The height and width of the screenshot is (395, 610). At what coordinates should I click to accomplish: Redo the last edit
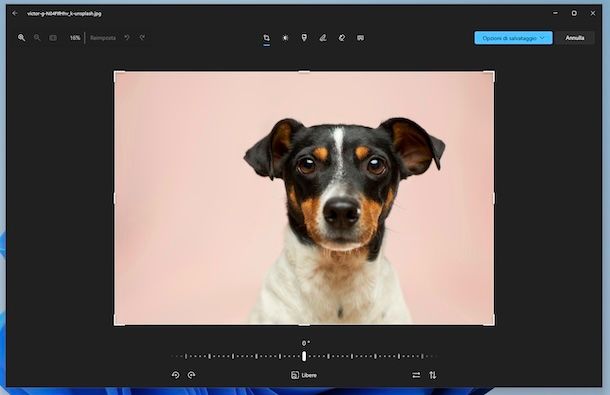[142, 38]
